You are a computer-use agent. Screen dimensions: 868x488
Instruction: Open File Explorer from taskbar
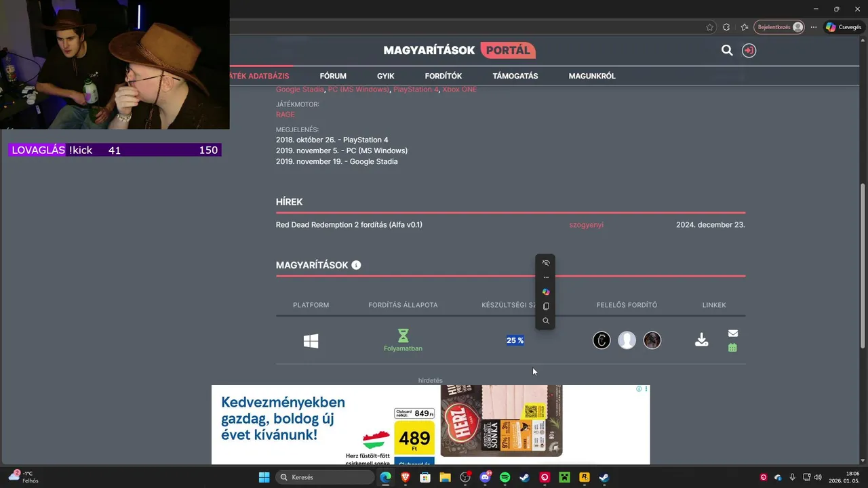[x=445, y=477]
